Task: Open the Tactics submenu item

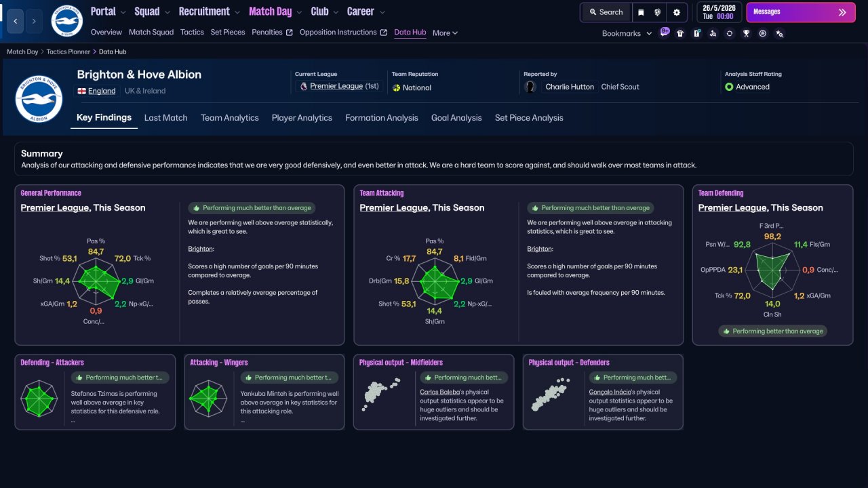Action: [192, 32]
